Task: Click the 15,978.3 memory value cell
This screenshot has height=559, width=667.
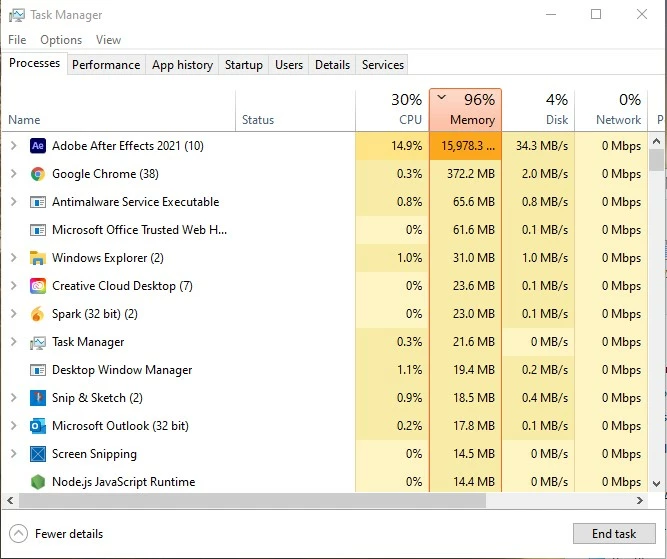Action: (x=465, y=146)
